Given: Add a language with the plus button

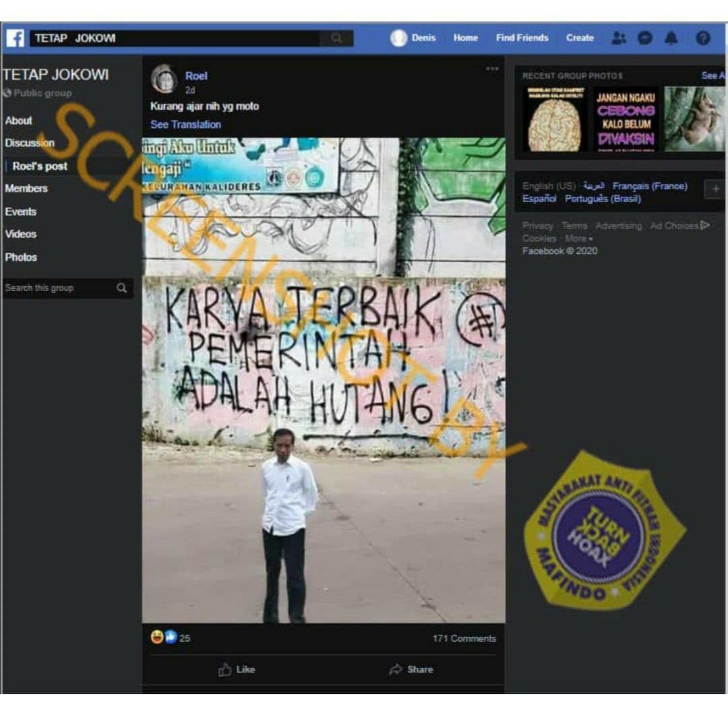Looking at the screenshot, I should pyautogui.click(x=715, y=189).
